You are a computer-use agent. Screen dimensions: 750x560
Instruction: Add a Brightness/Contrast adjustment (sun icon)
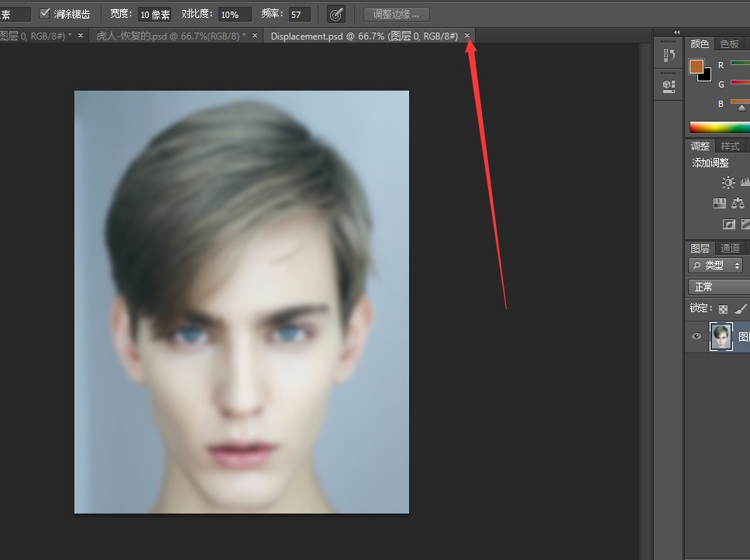click(728, 182)
